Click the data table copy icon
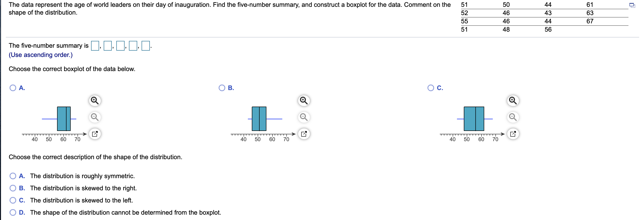This screenshot has height=220, width=644. [x=632, y=5]
